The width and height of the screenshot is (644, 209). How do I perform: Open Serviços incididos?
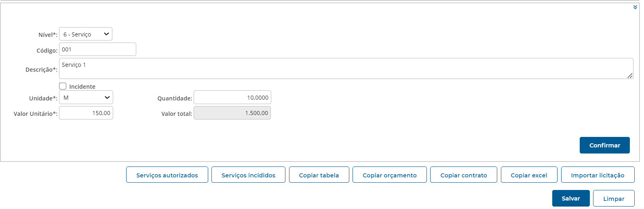248,175
